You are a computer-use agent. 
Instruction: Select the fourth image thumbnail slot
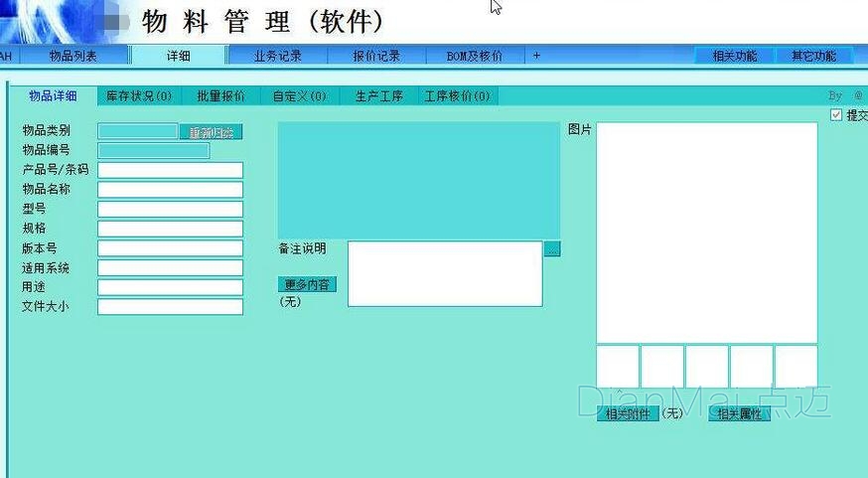click(x=752, y=367)
